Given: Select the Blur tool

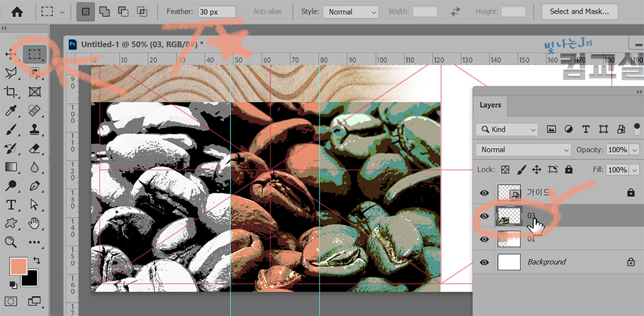Looking at the screenshot, I should pyautogui.click(x=35, y=167).
